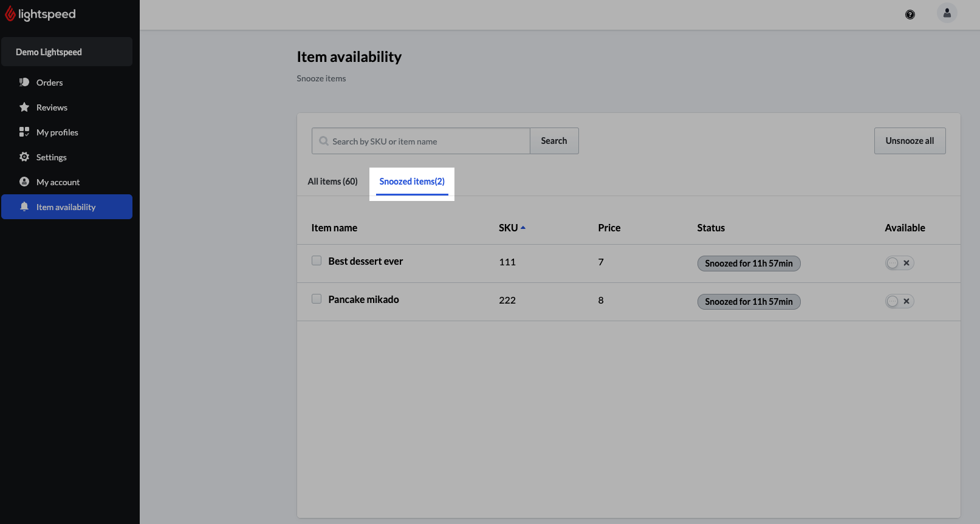Image resolution: width=980 pixels, height=524 pixels.
Task: Click the Item availability bell icon
Action: click(x=24, y=207)
